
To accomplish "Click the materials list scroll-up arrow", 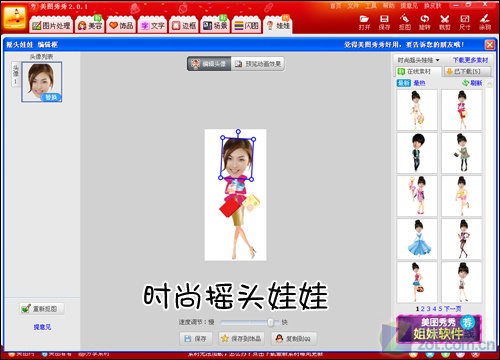I will point(489,83).
